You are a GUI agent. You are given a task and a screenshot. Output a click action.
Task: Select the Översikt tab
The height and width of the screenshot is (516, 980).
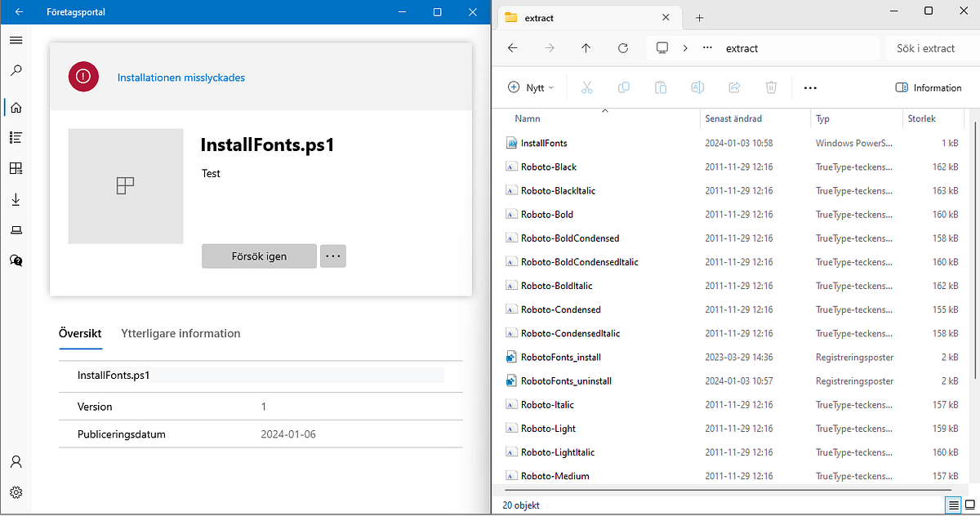coord(79,333)
